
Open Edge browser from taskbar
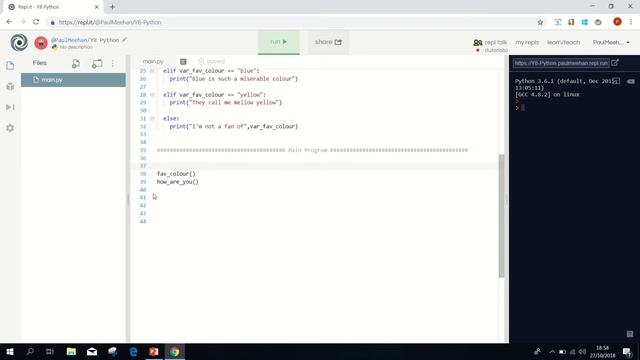133,352
